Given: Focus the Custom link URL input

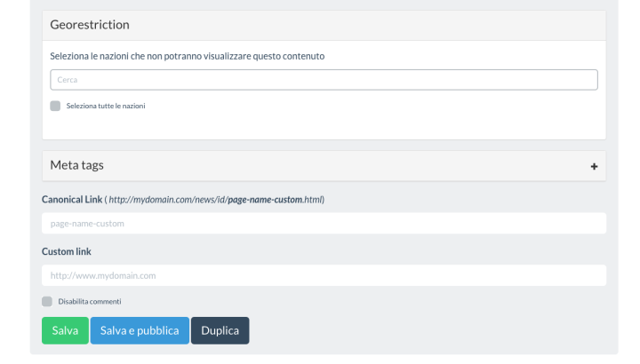Looking at the screenshot, I should (324, 275).
